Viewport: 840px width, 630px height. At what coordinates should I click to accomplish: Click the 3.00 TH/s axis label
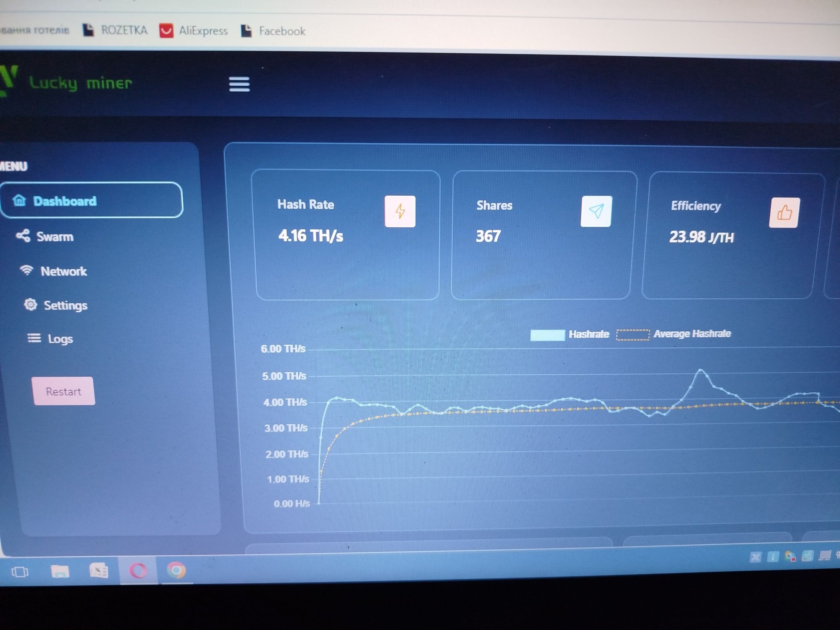(286, 428)
